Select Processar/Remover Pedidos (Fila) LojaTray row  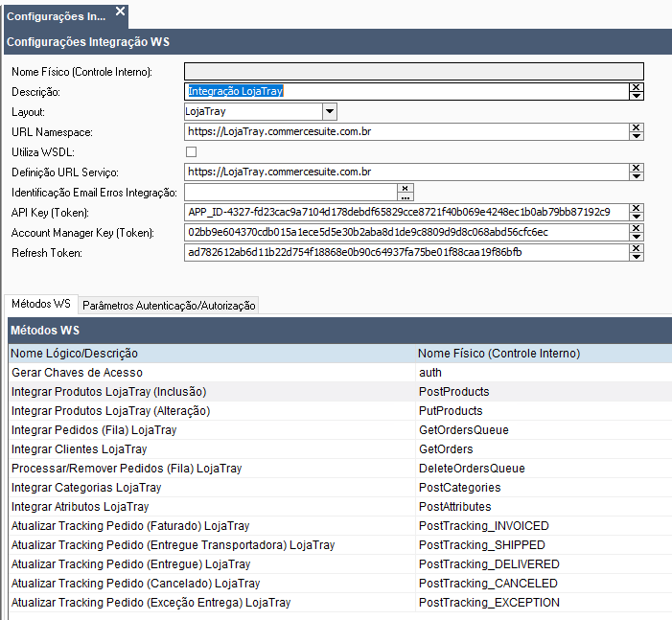point(340,469)
